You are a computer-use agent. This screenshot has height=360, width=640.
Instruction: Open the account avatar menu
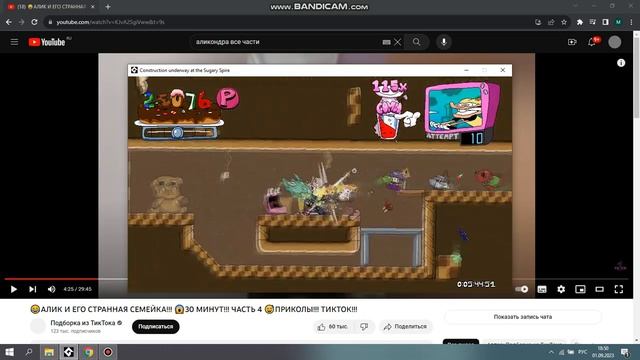click(615, 42)
